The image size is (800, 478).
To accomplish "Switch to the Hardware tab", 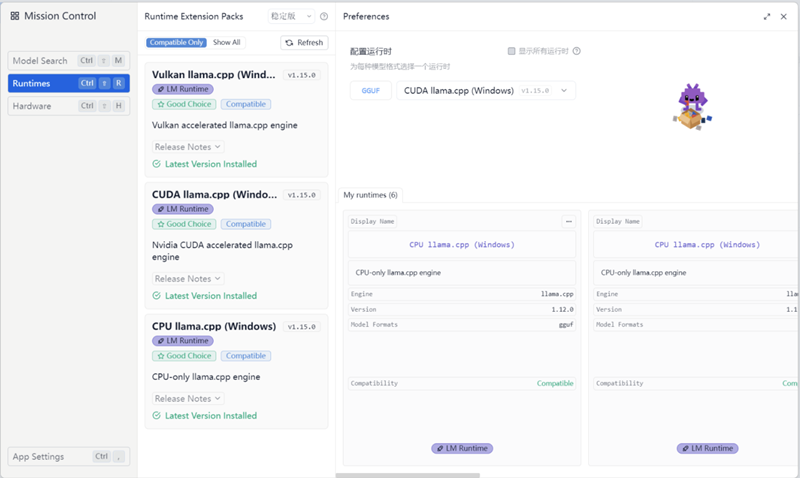I will [68, 106].
